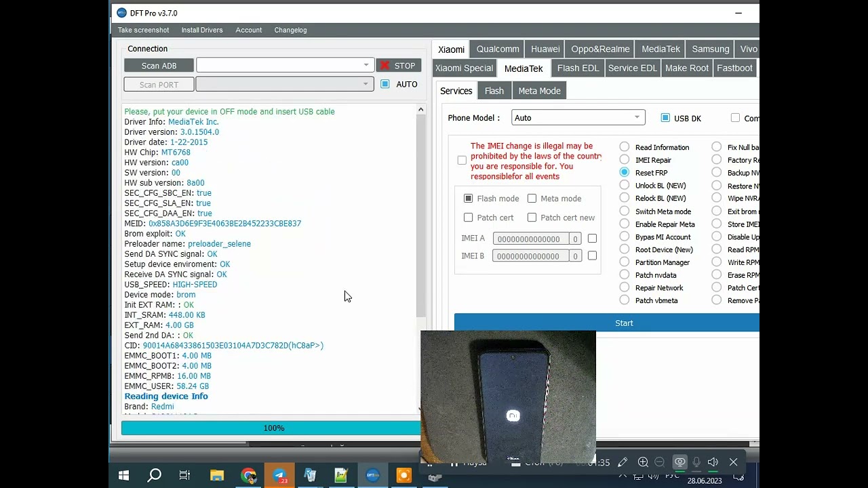This screenshot has height=488, width=868.
Task: Open the Changelog menu
Action: pos(290,30)
